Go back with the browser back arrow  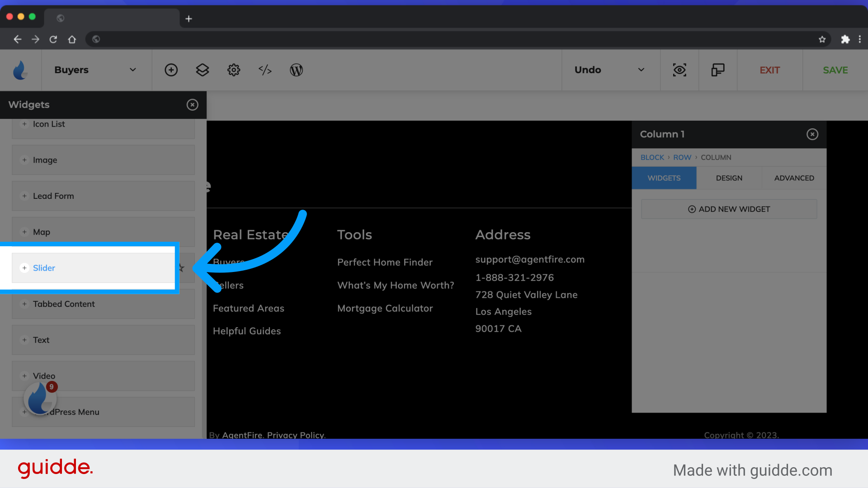tap(17, 39)
